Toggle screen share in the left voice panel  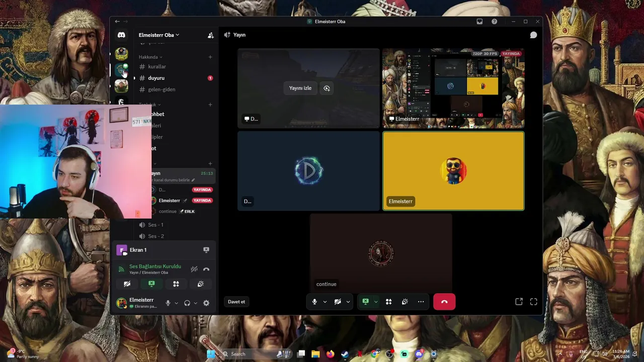(x=151, y=284)
